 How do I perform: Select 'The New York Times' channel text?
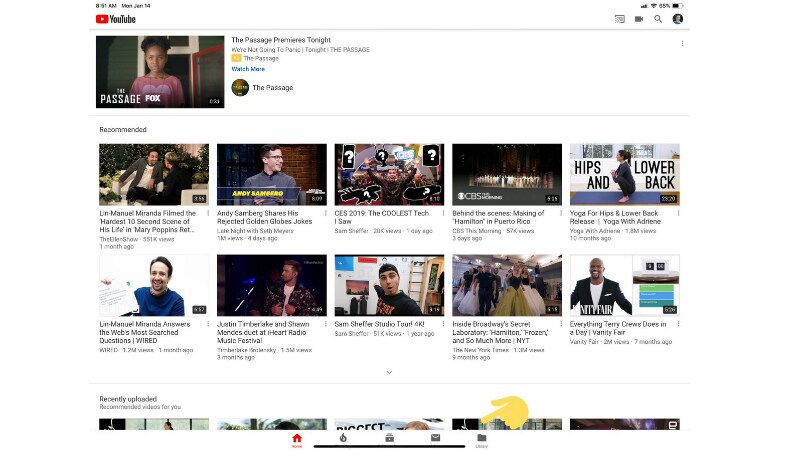click(480, 351)
